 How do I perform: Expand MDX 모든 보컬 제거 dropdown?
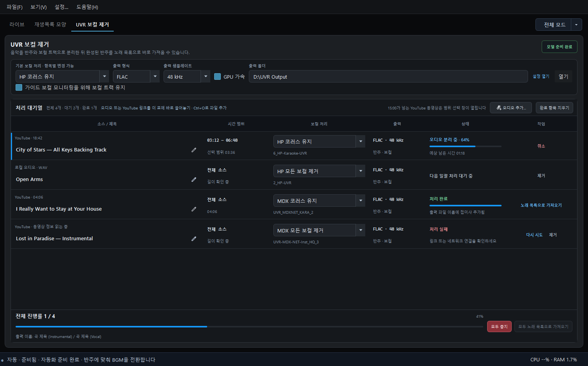(x=361, y=230)
